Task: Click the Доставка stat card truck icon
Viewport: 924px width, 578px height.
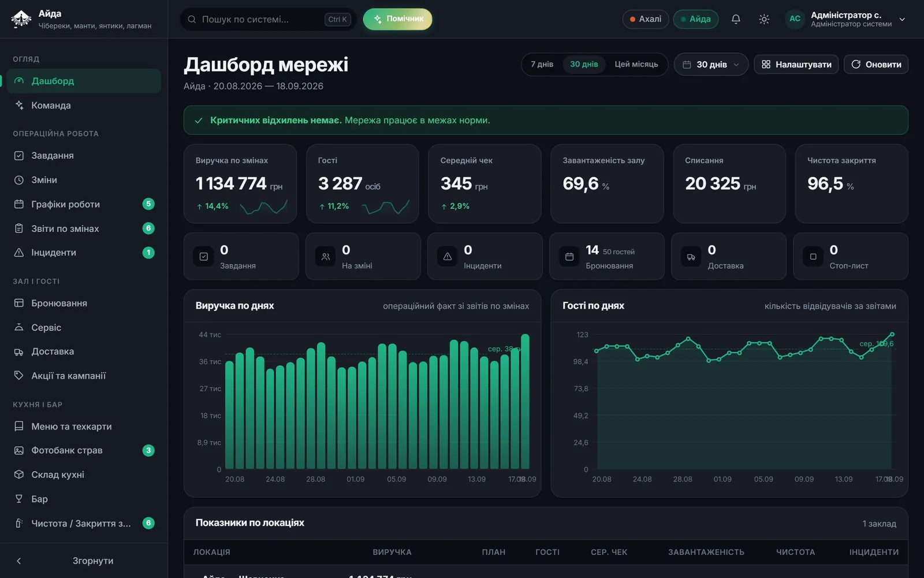Action: pyautogui.click(x=691, y=257)
